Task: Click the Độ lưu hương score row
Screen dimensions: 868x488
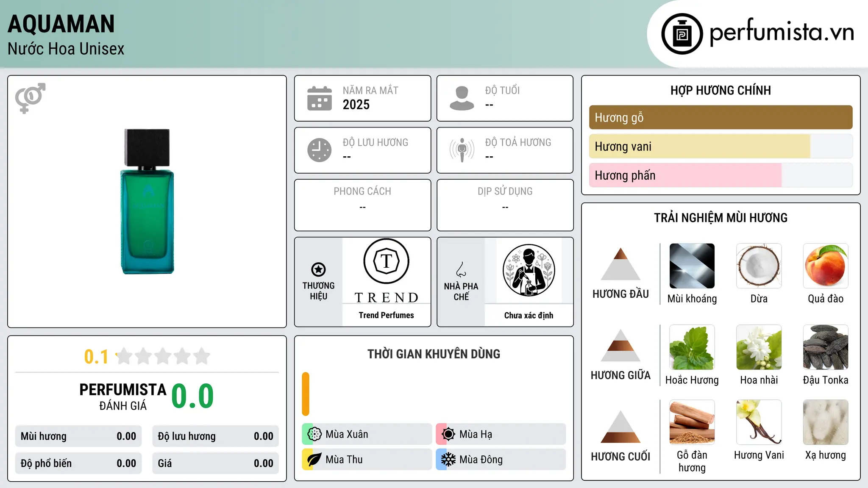Action: coord(215,436)
